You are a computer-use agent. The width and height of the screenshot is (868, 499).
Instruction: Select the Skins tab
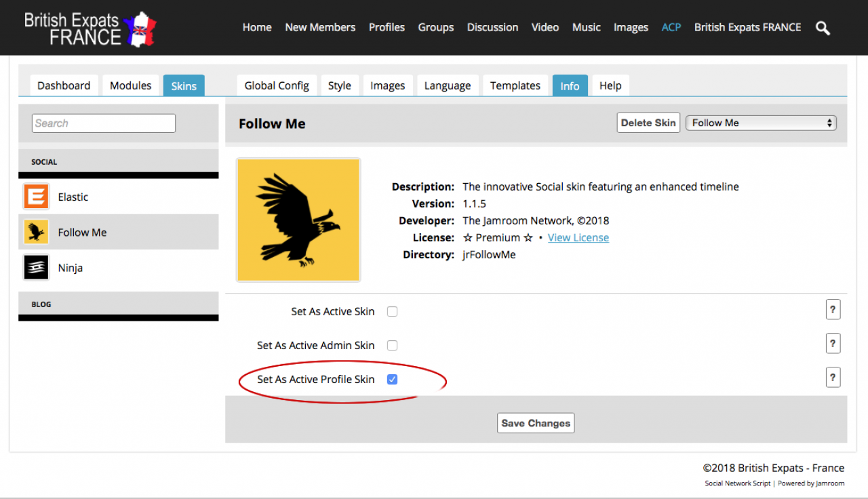click(184, 85)
